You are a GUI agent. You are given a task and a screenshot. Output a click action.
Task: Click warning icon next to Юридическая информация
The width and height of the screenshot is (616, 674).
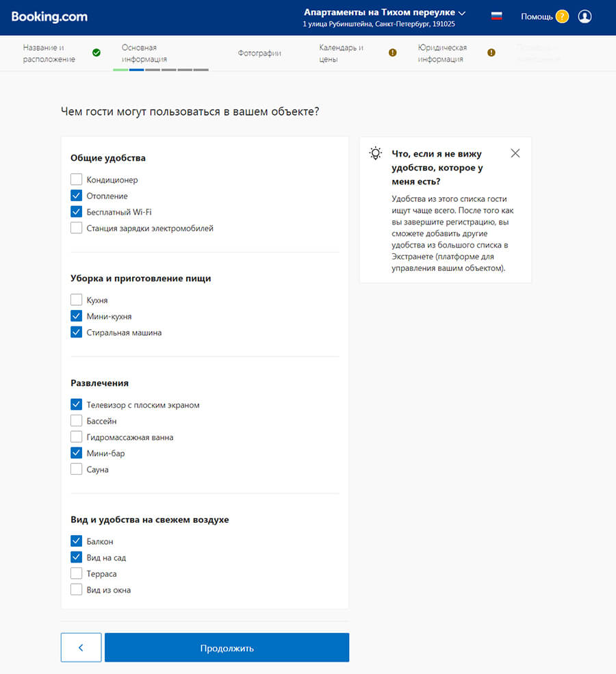(x=491, y=53)
